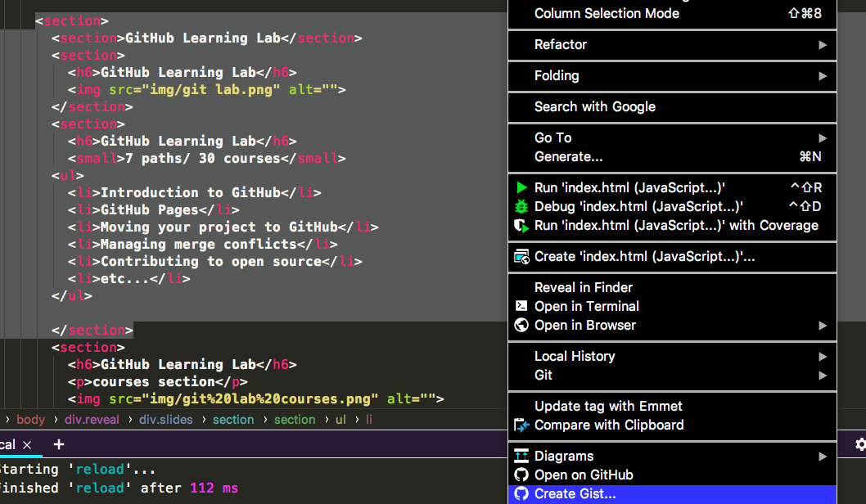Click the 'Contributing to open source' code line

tap(214, 261)
